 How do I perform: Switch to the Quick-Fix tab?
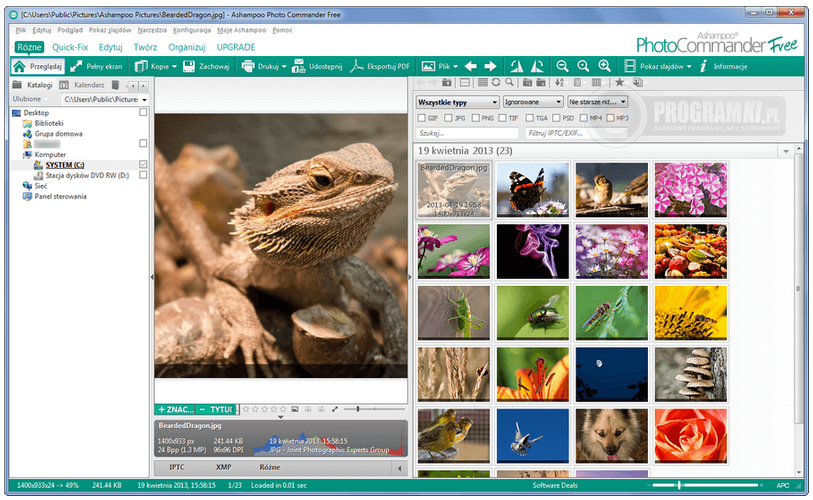pos(70,47)
